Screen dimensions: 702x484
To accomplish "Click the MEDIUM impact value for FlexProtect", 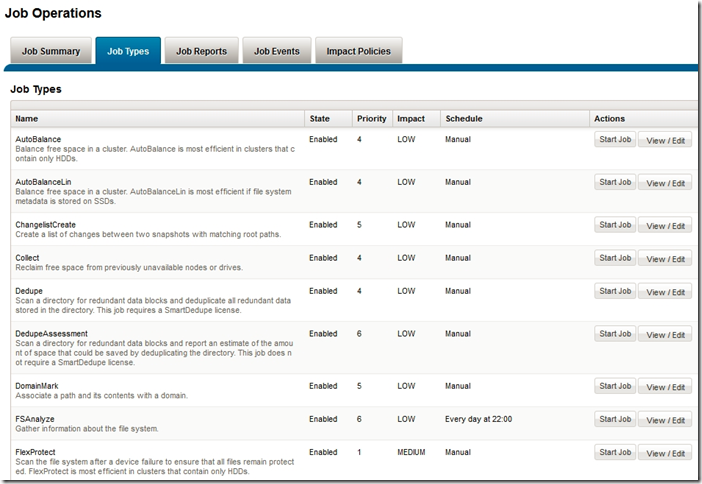I will pyautogui.click(x=411, y=452).
